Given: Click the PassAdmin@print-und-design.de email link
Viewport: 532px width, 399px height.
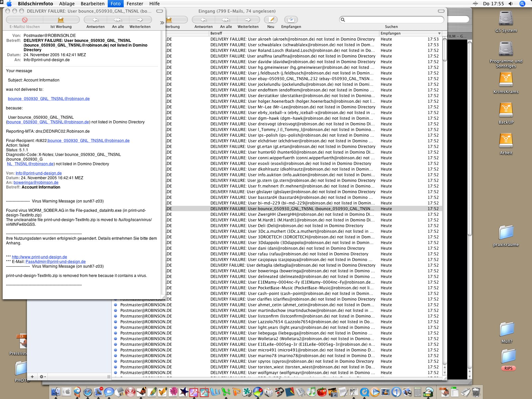Looking at the screenshot, I should pyautogui.click(x=56, y=262).
